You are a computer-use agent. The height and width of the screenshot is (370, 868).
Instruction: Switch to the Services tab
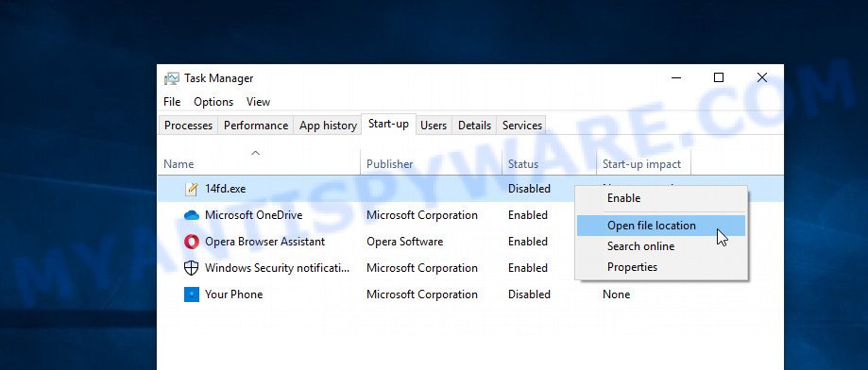[522, 126]
